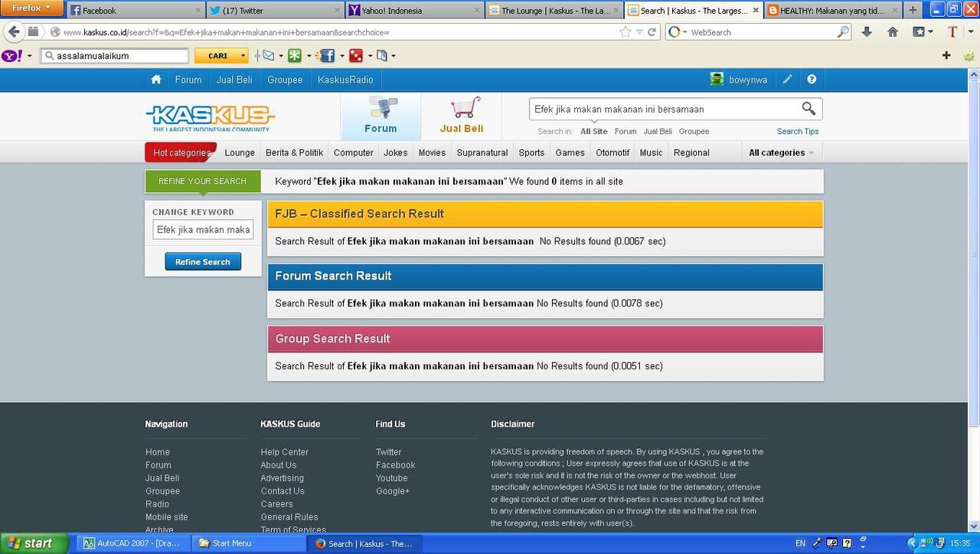Select Groupee search scope
980x554 pixels.
click(694, 132)
